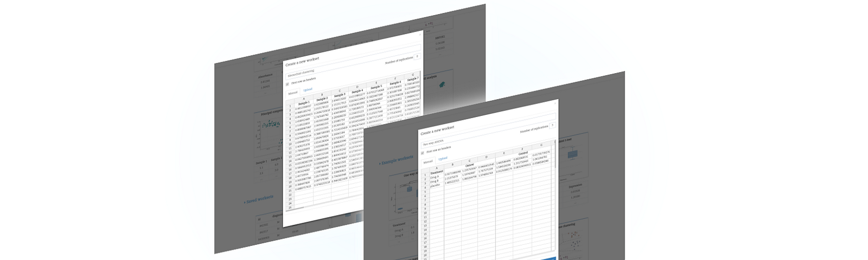
Task: Switch to Upload tab in Hierarchical clustering dialog
Action: pyautogui.click(x=308, y=89)
